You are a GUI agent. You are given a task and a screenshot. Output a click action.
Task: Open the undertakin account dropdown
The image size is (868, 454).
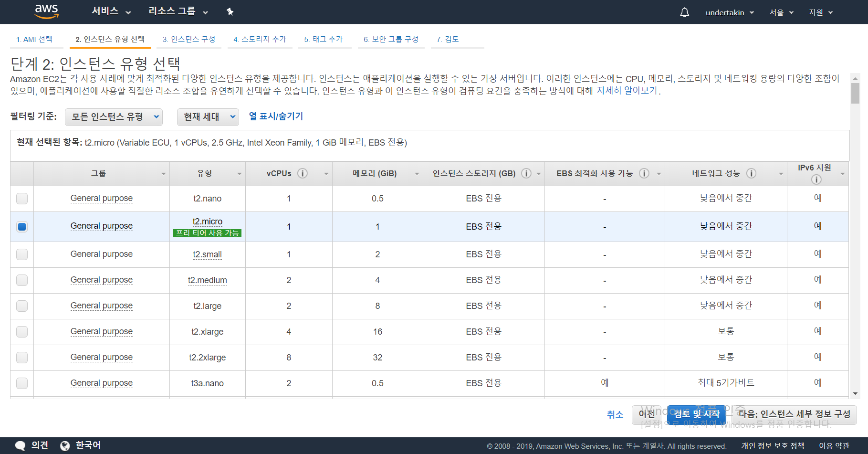point(730,12)
